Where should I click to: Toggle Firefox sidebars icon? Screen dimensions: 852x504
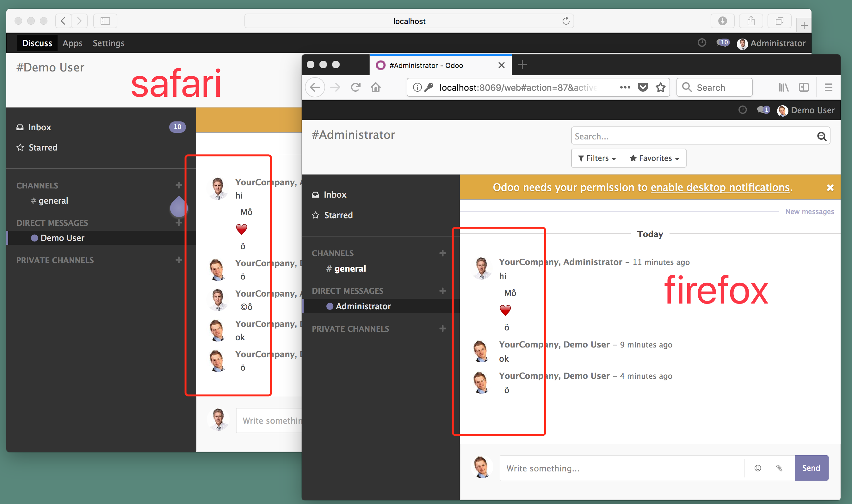click(x=804, y=88)
